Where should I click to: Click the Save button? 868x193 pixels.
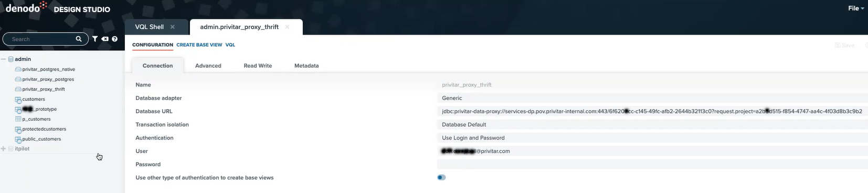click(x=844, y=45)
